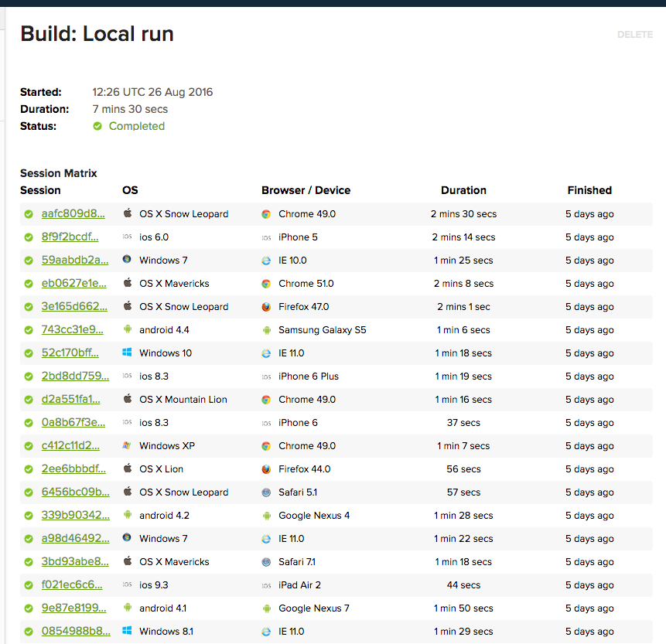Click the green check icon beside Completed status

point(97,126)
